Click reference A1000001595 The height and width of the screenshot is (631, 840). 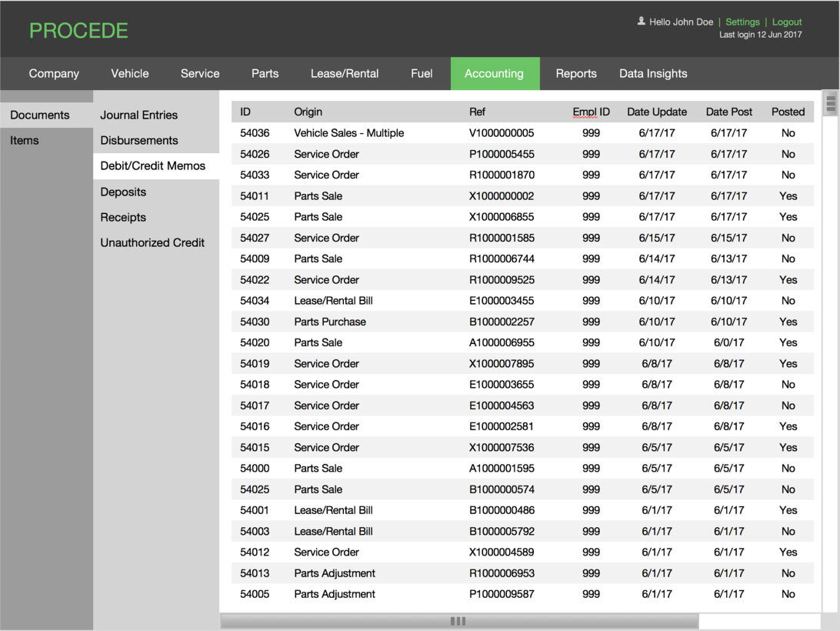pos(502,468)
